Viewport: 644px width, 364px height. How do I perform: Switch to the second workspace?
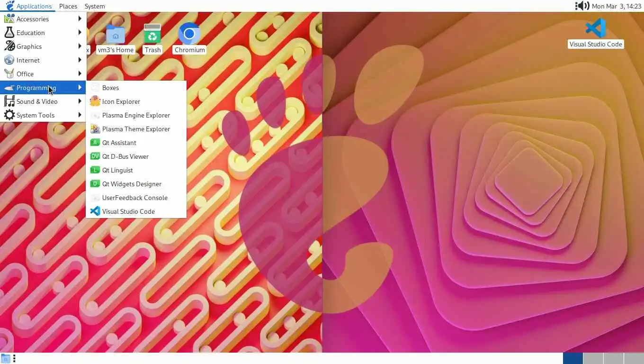[x=593, y=358]
